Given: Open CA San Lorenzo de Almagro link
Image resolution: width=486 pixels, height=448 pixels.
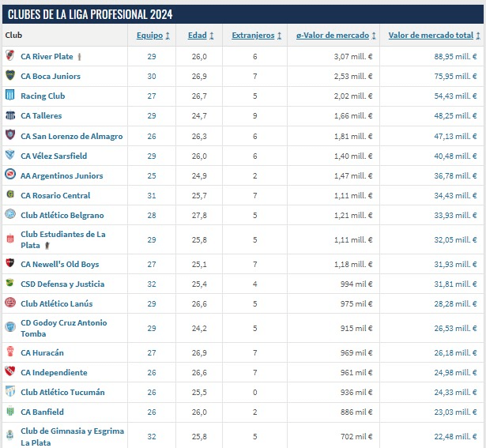Looking at the screenshot, I should (72, 137).
